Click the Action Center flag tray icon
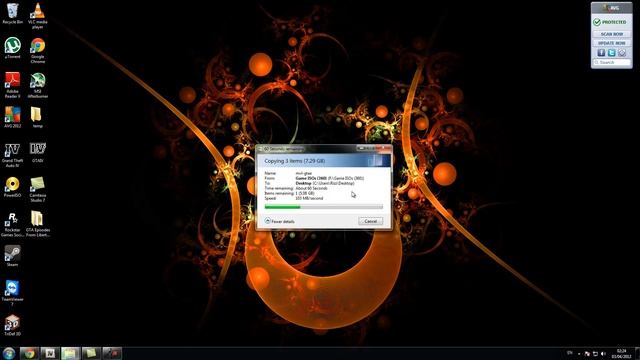 tap(587, 353)
